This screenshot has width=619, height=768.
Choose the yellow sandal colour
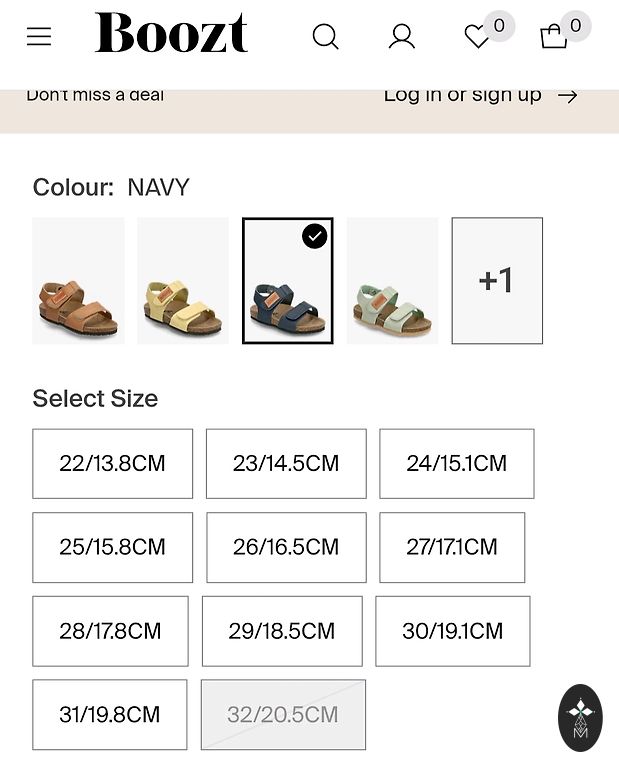183,281
